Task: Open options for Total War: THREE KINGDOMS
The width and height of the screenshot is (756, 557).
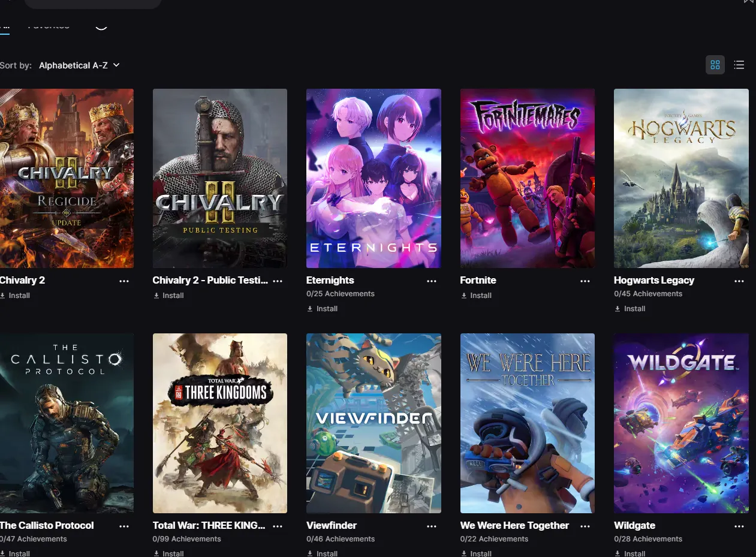Action: point(278,526)
